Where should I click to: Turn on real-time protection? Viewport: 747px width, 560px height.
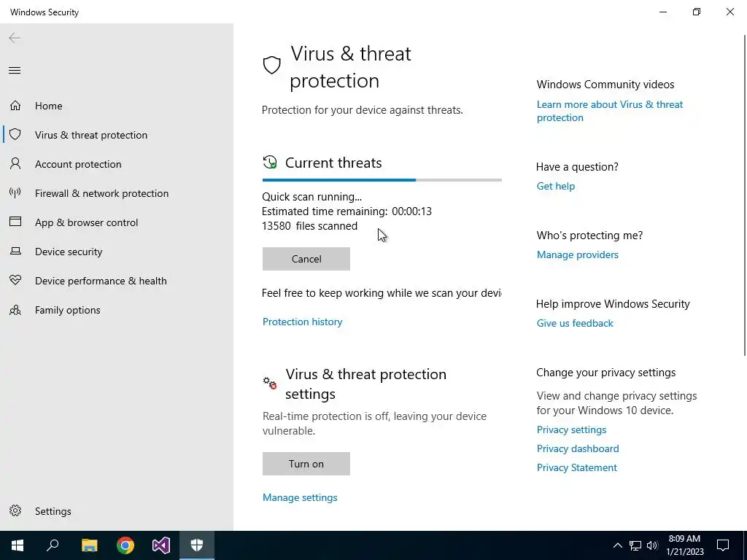pos(306,463)
